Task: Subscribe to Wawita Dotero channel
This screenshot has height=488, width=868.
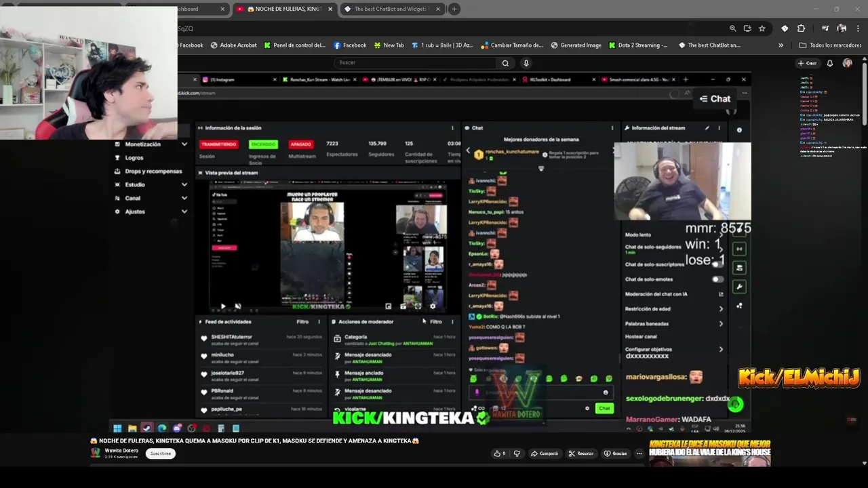Action: point(161,453)
